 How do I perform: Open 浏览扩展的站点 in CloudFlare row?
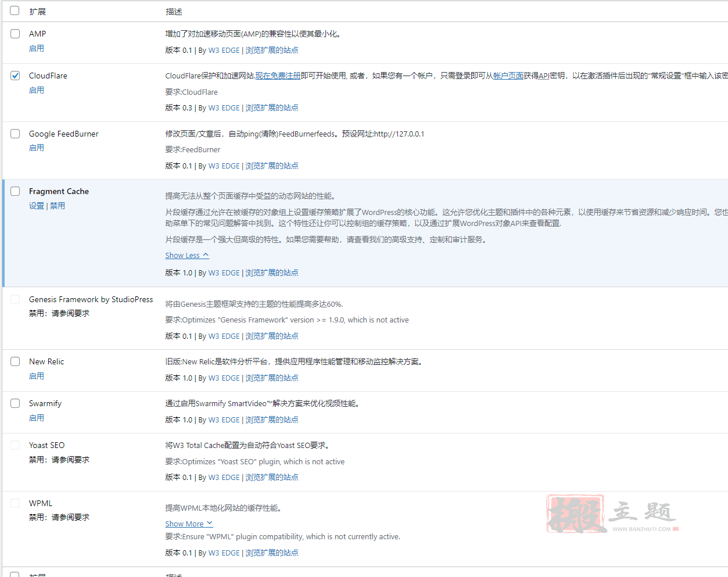click(x=272, y=107)
